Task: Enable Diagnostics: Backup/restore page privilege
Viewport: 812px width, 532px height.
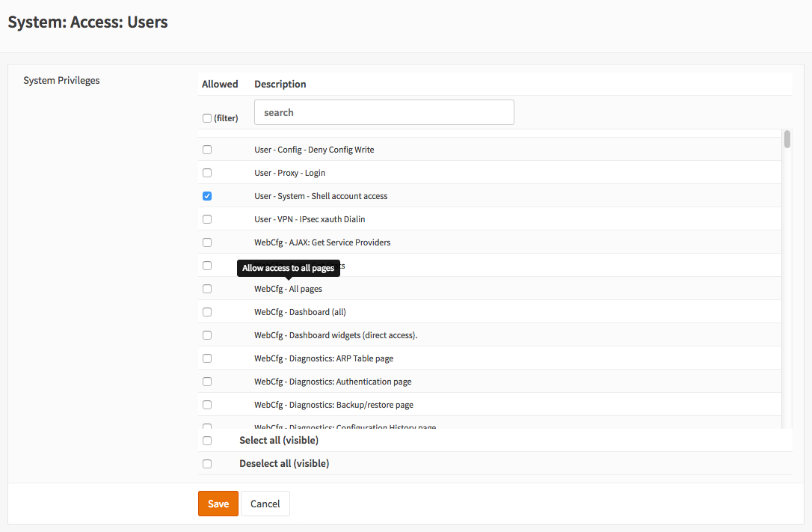Action: pos(207,405)
